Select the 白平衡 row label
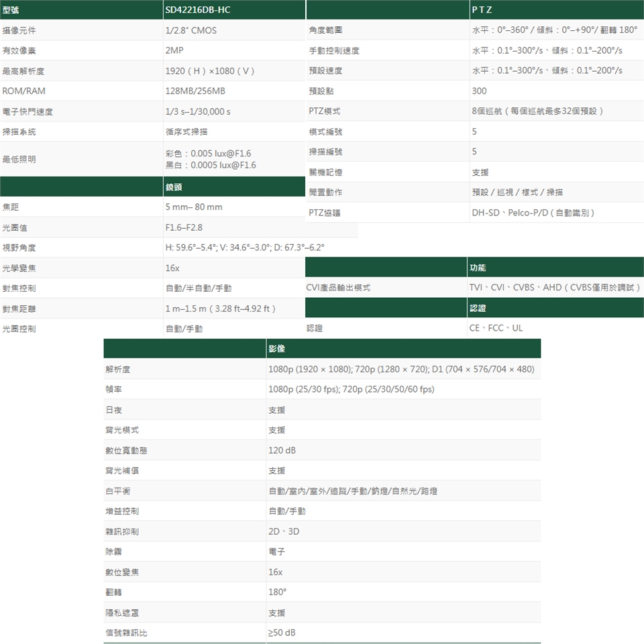Image resolution: width=644 pixels, height=644 pixels. point(118,491)
